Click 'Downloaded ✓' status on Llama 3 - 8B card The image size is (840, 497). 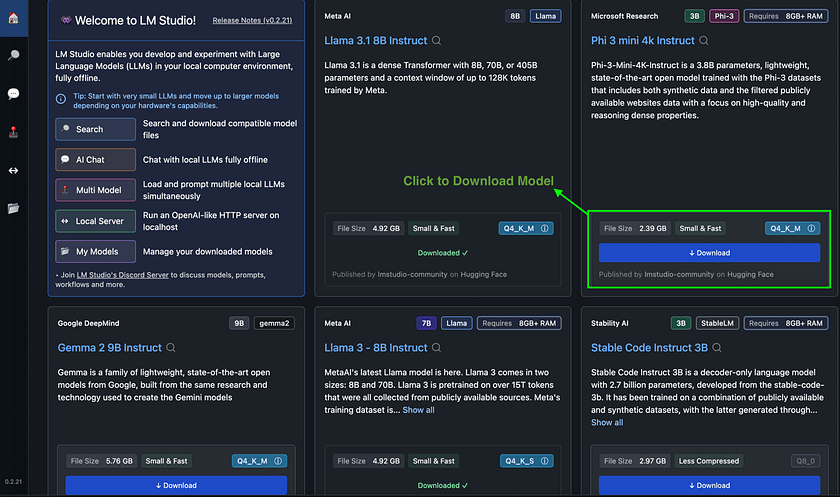[x=442, y=485]
